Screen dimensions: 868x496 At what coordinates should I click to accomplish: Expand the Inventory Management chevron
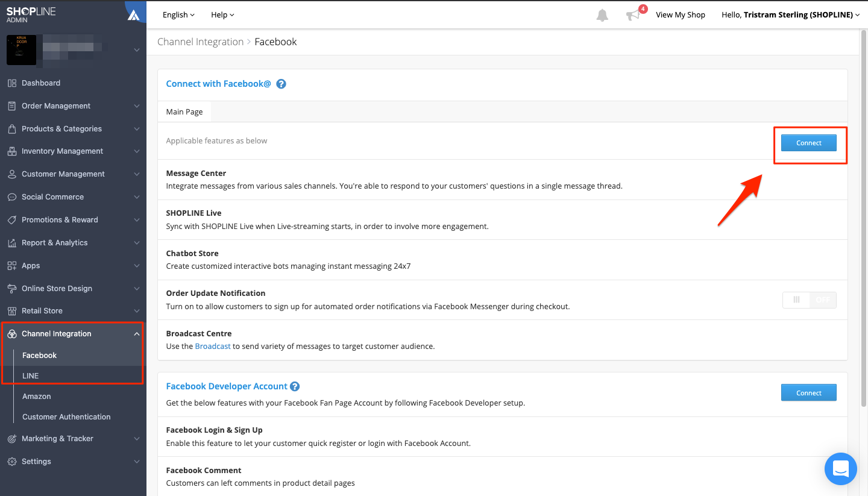click(x=136, y=151)
